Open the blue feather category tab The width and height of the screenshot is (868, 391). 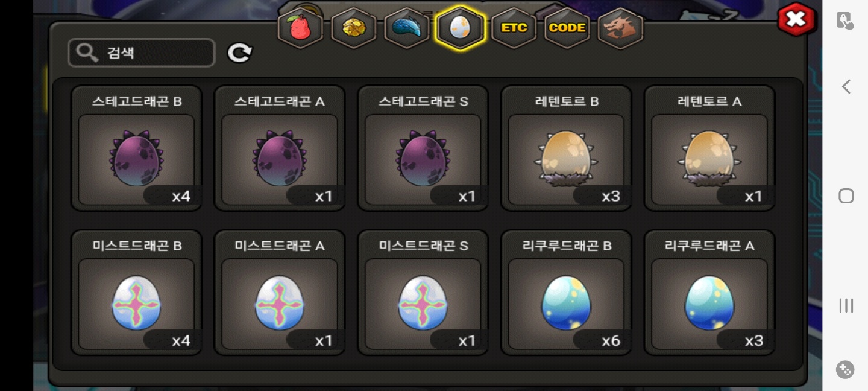[407, 28]
